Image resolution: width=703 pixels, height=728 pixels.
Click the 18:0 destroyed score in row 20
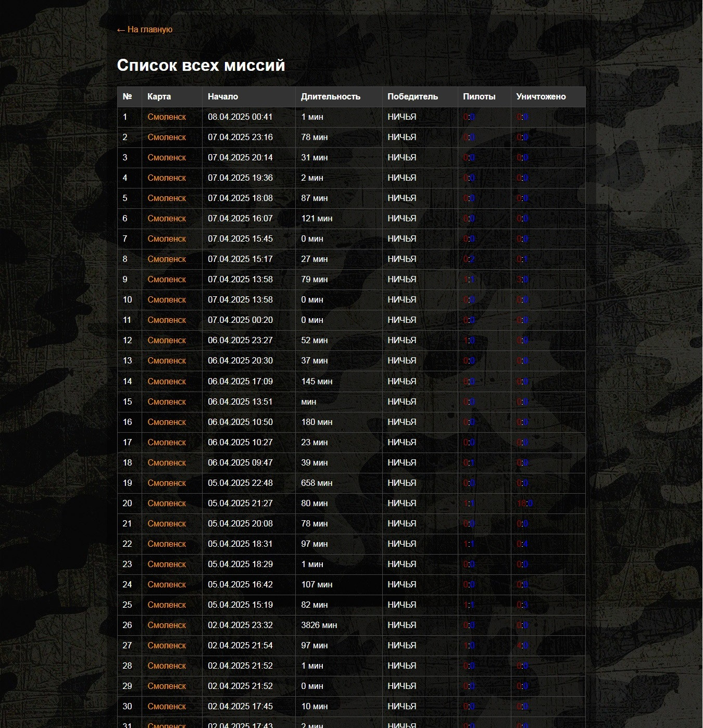coord(525,504)
